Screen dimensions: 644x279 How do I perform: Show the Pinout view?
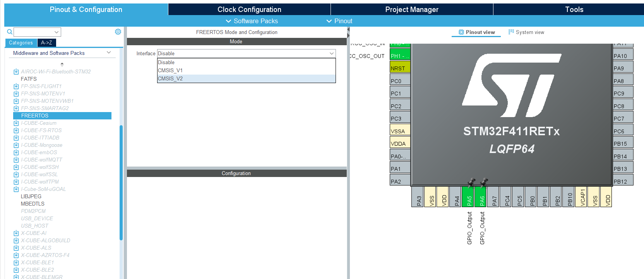pos(476,32)
